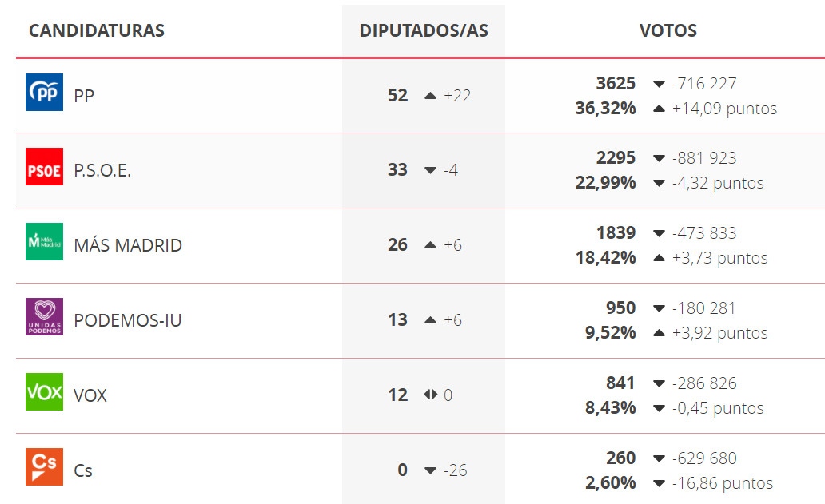Click the down arrow beside PSOE's -4 seats
The image size is (825, 504).
(x=430, y=170)
